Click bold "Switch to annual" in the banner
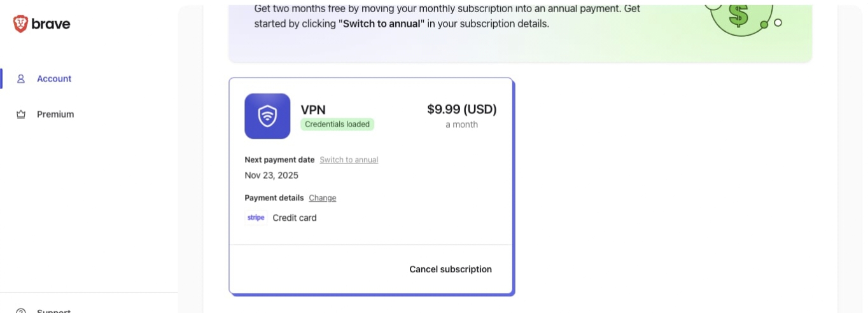 tap(382, 24)
